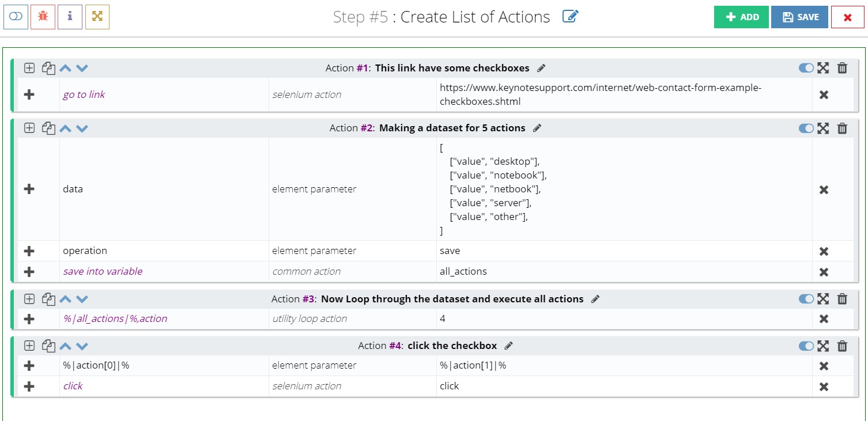The width and height of the screenshot is (868, 421).
Task: Add row plus icon in go to link row
Action: [x=29, y=94]
